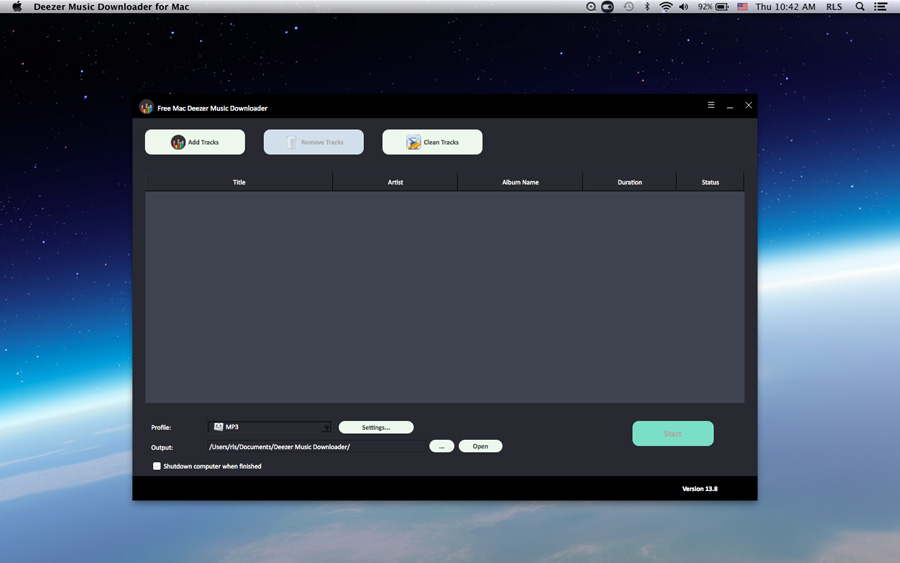Click the Duration column header

630,182
